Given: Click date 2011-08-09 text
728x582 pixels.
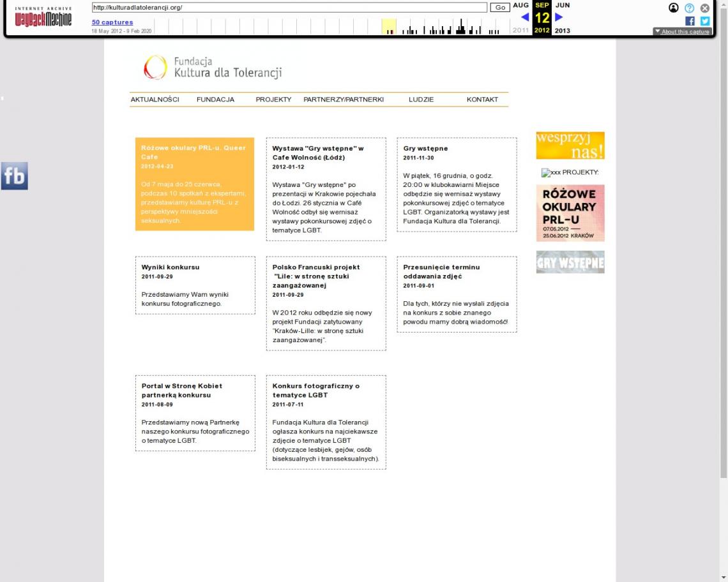Looking at the screenshot, I should pyautogui.click(x=157, y=404).
